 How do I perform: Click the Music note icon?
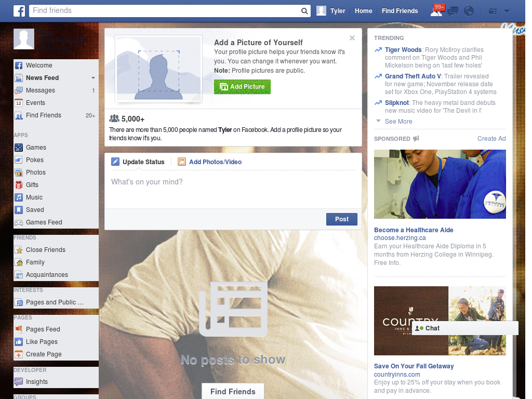click(x=19, y=197)
